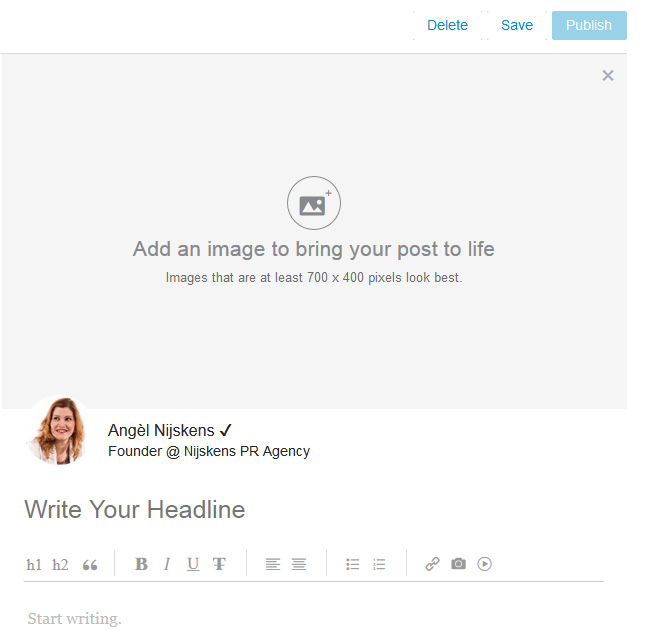Center align the text
The height and width of the screenshot is (630, 646).
point(298,564)
